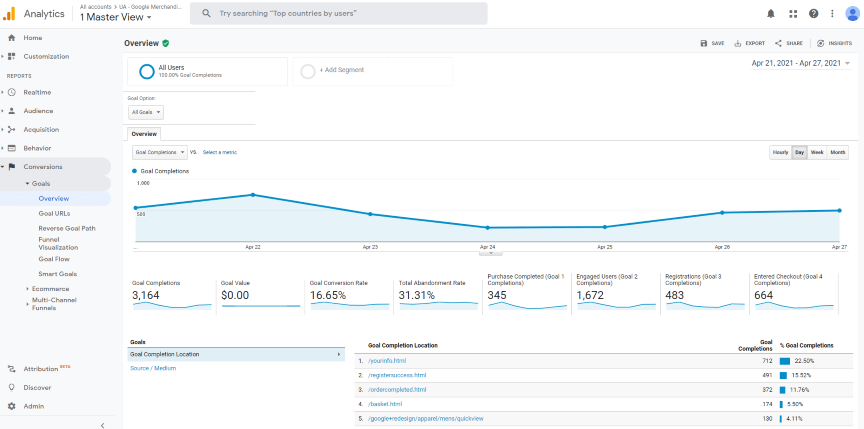This screenshot has height=429, width=864.
Task: Click the notifications bell icon
Action: coord(771,13)
